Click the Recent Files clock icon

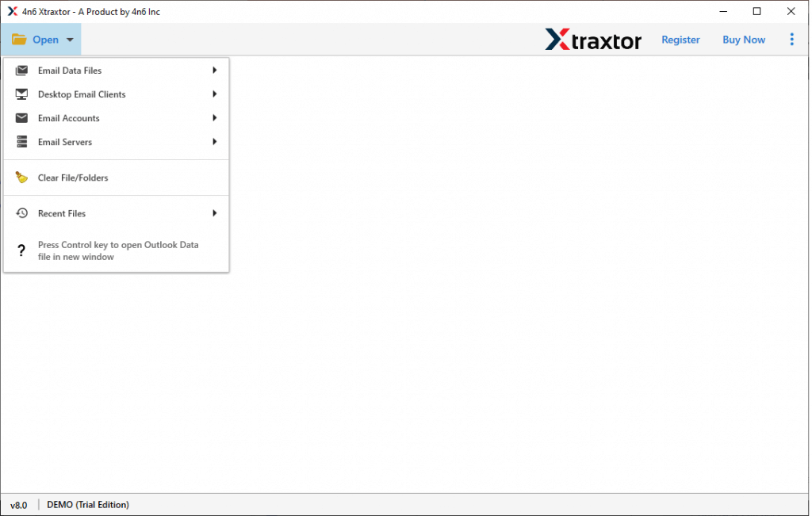(x=21, y=212)
